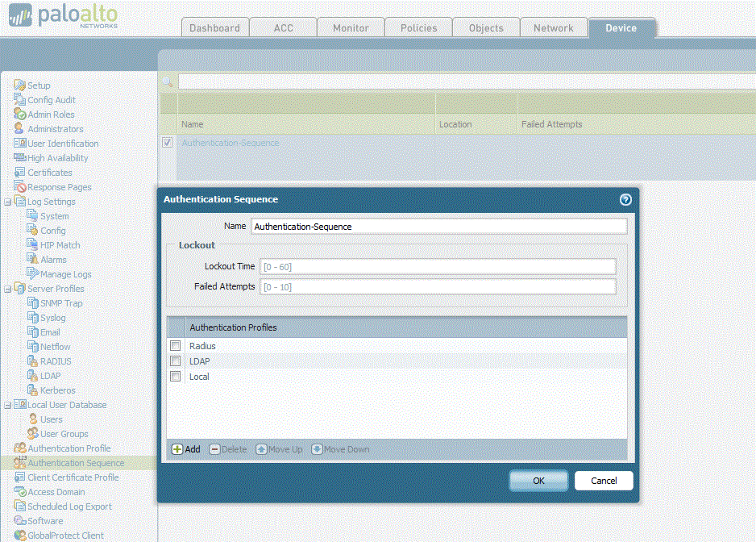
Task: Click the User Identification icon
Action: (x=20, y=143)
